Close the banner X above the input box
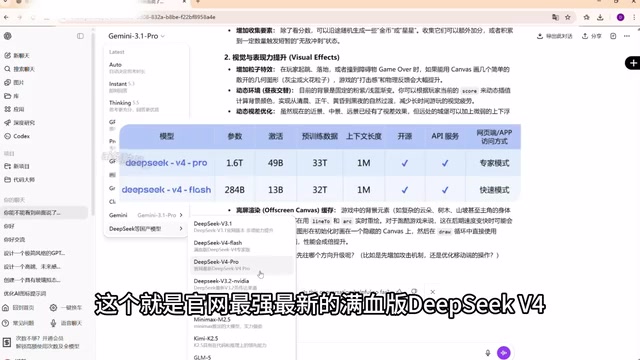Viewport: 640px width, 360px height. 433,292
